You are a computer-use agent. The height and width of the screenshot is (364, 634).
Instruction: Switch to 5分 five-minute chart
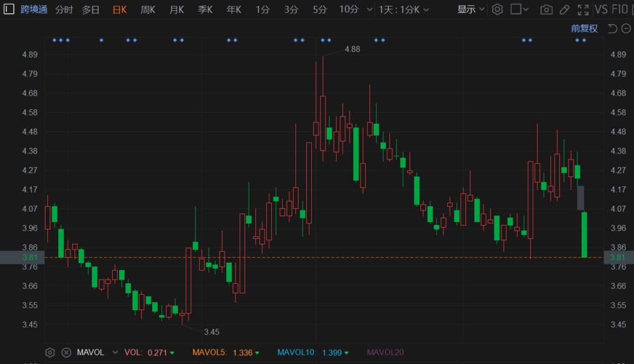(319, 9)
